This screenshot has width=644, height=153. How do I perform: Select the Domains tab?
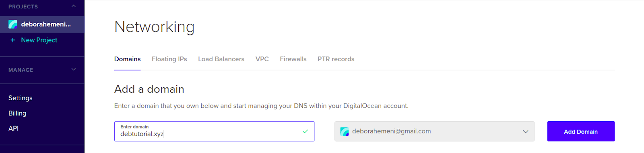(x=128, y=59)
